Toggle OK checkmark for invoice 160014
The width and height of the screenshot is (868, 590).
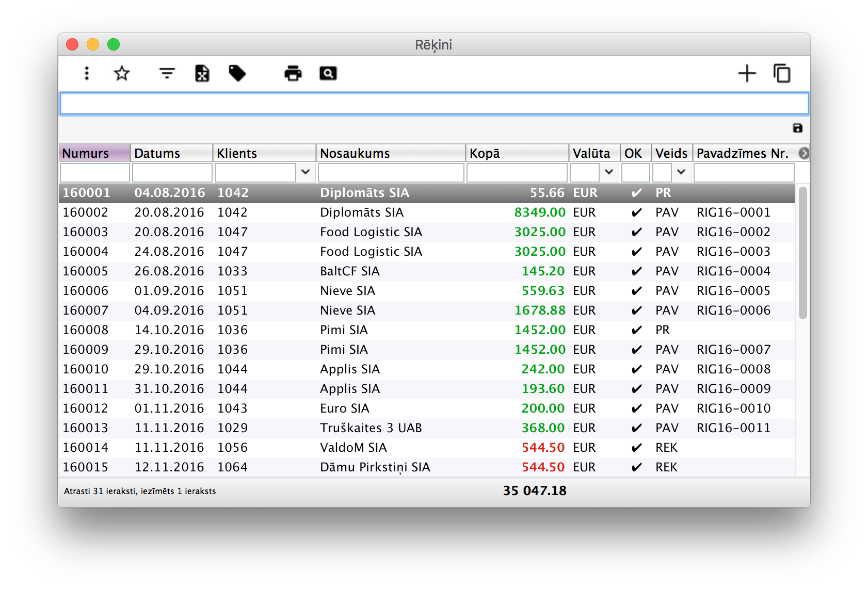(x=637, y=448)
